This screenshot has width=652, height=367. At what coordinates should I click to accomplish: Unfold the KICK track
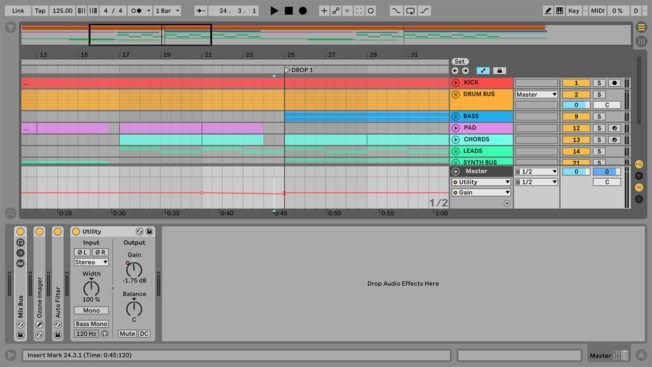[x=456, y=83]
